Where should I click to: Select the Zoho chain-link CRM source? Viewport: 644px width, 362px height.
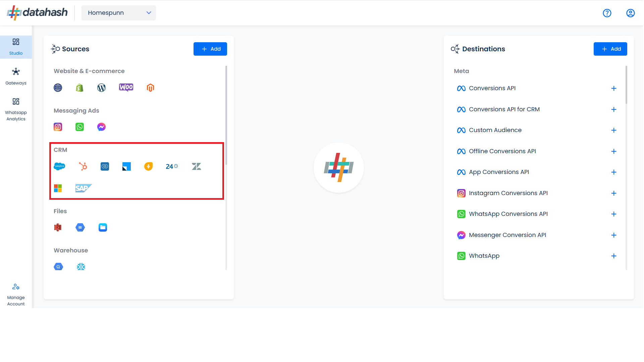(105, 167)
